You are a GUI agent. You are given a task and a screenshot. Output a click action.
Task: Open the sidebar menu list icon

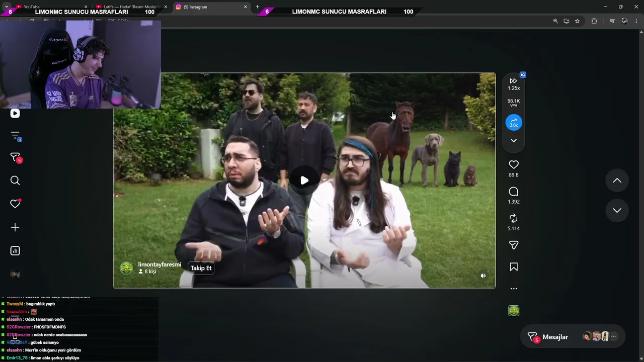tap(15, 136)
